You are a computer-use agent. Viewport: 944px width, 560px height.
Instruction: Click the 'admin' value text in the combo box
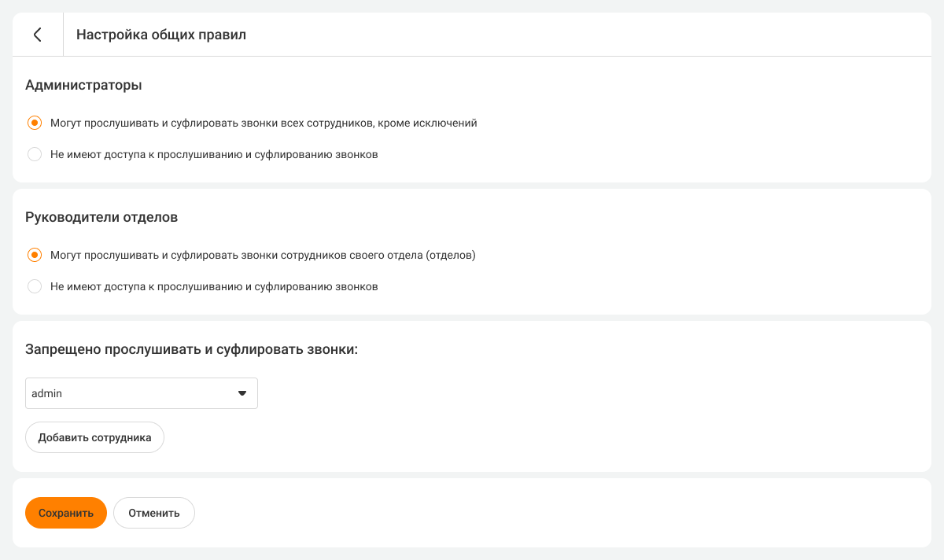point(47,393)
